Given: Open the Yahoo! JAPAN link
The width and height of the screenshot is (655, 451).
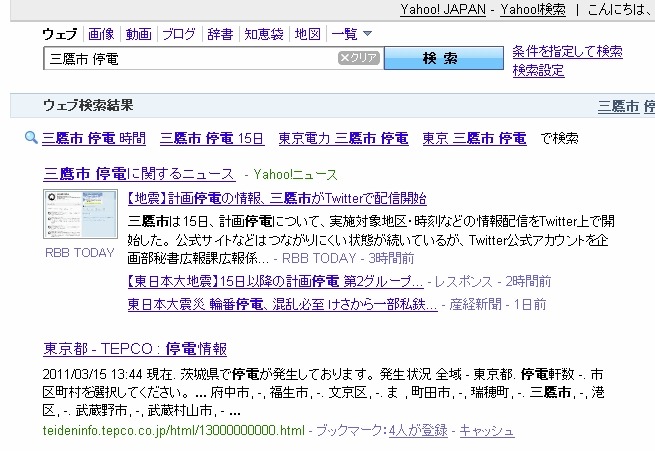Looking at the screenshot, I should click(443, 9).
